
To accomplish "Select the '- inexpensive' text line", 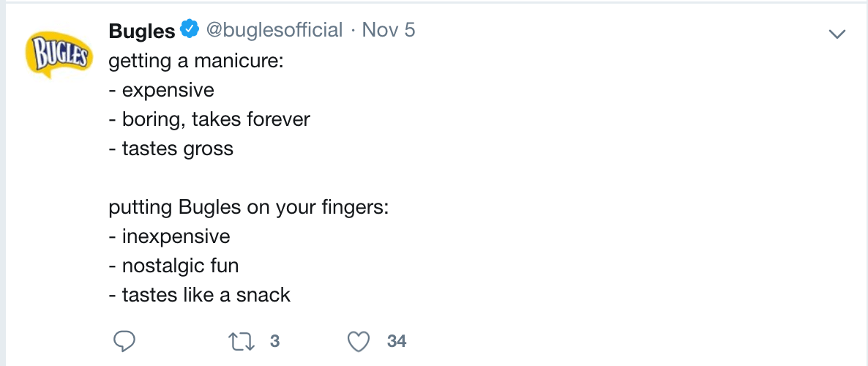I will pyautogui.click(x=170, y=236).
